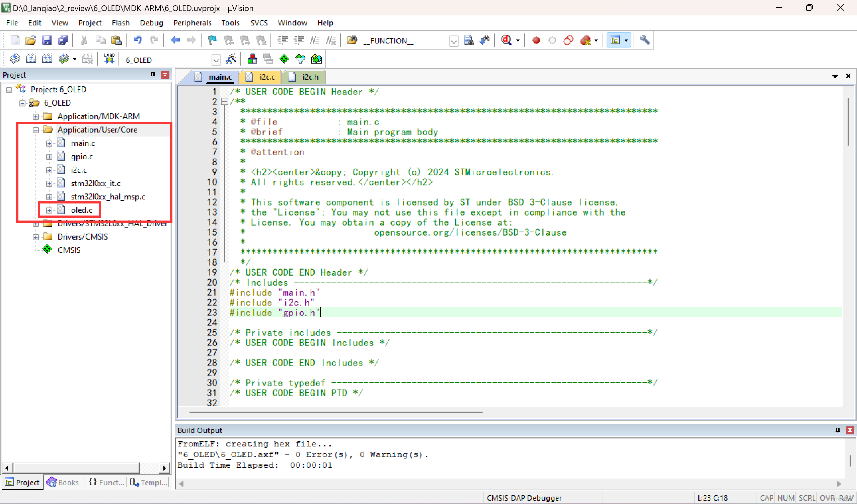The width and height of the screenshot is (857, 504).
Task: Close the active editor tab
Action: pos(848,76)
